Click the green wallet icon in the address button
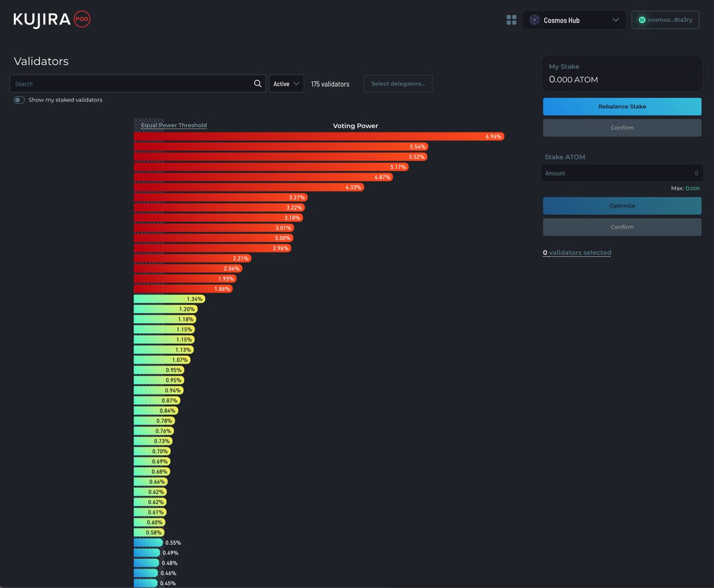714x588 pixels. point(641,19)
